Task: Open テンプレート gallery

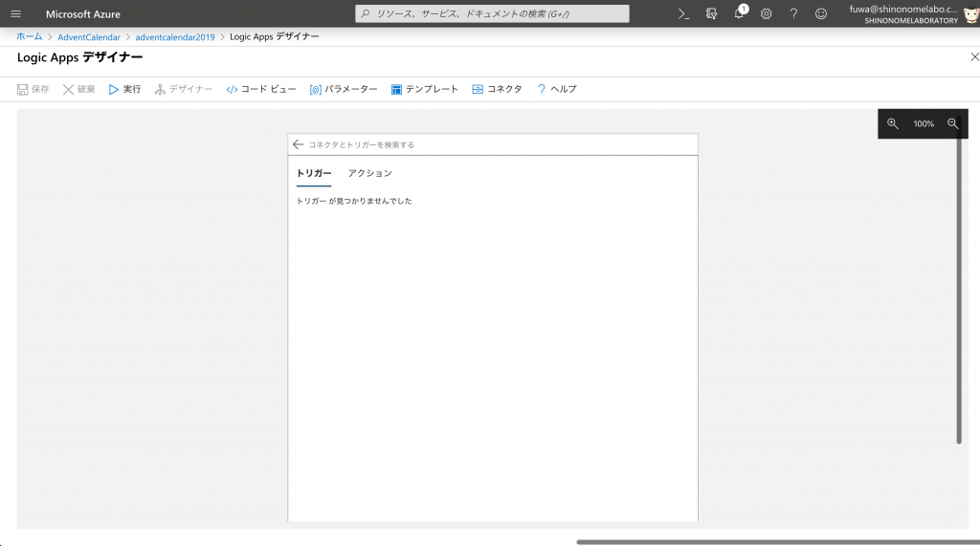Action: pyautogui.click(x=425, y=89)
